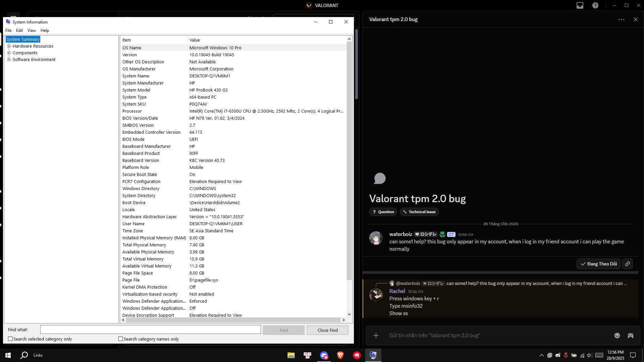644x362 pixels.
Task: Open the Discord inbox icon
Action: click(580, 5)
